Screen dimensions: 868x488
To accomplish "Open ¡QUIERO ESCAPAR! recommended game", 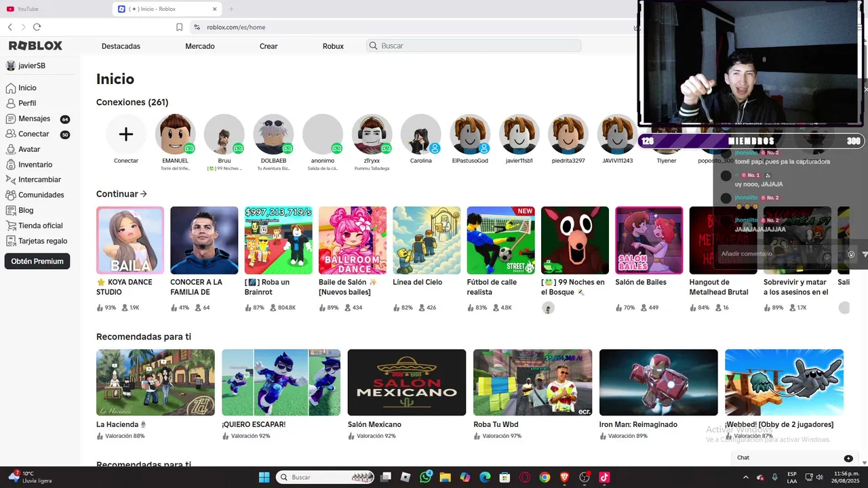I will 281,382.
